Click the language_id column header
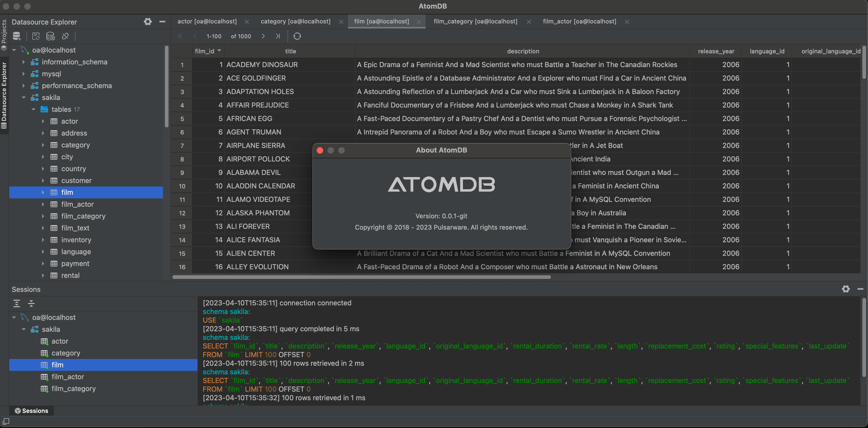The width and height of the screenshot is (868, 428). (767, 51)
